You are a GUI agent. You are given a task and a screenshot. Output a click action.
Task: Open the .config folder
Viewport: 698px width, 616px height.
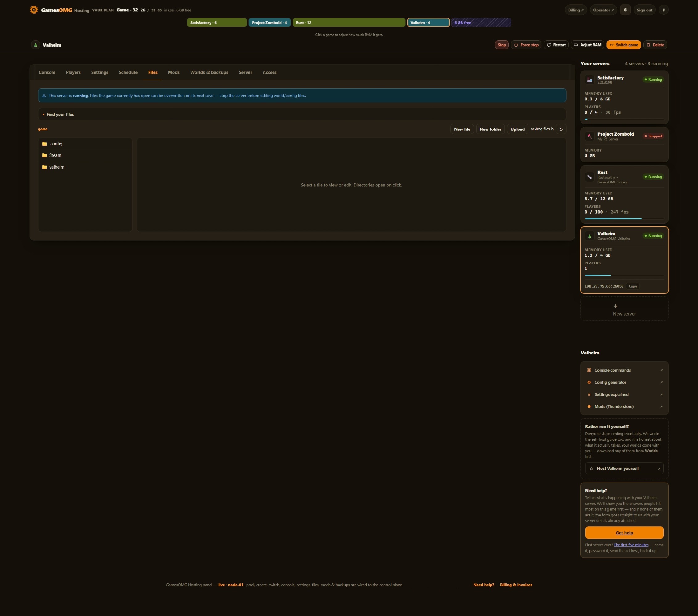(x=85, y=144)
